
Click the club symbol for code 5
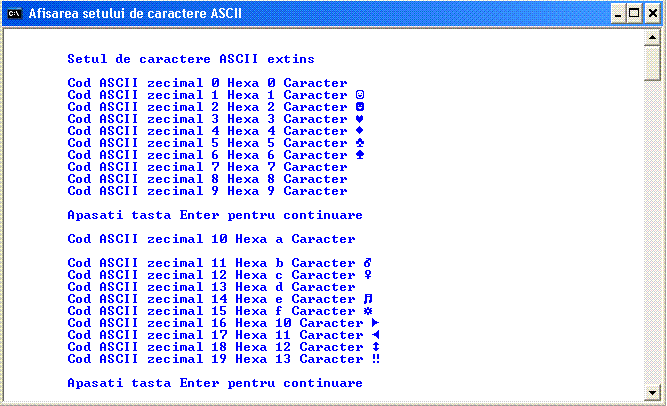360,143
